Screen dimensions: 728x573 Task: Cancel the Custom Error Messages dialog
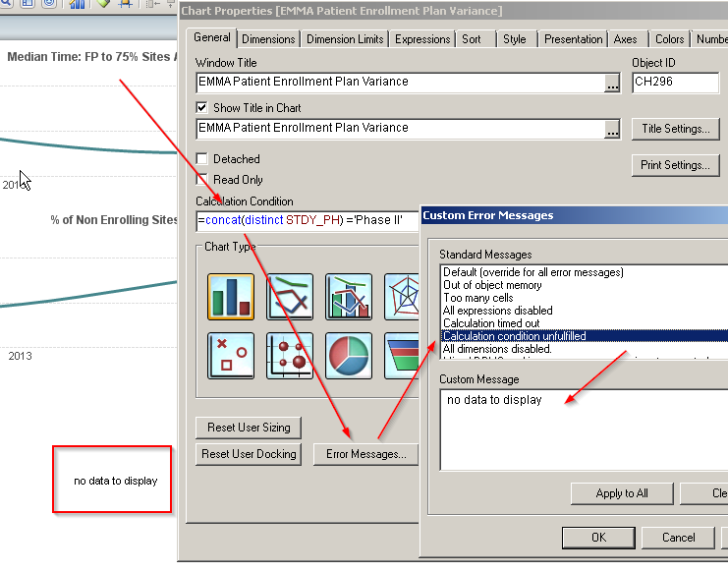click(x=678, y=538)
